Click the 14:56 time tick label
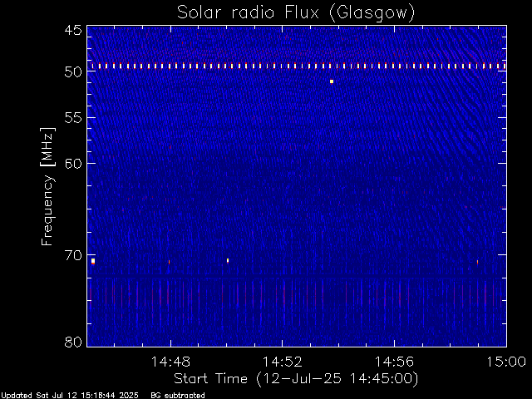 coord(394,362)
